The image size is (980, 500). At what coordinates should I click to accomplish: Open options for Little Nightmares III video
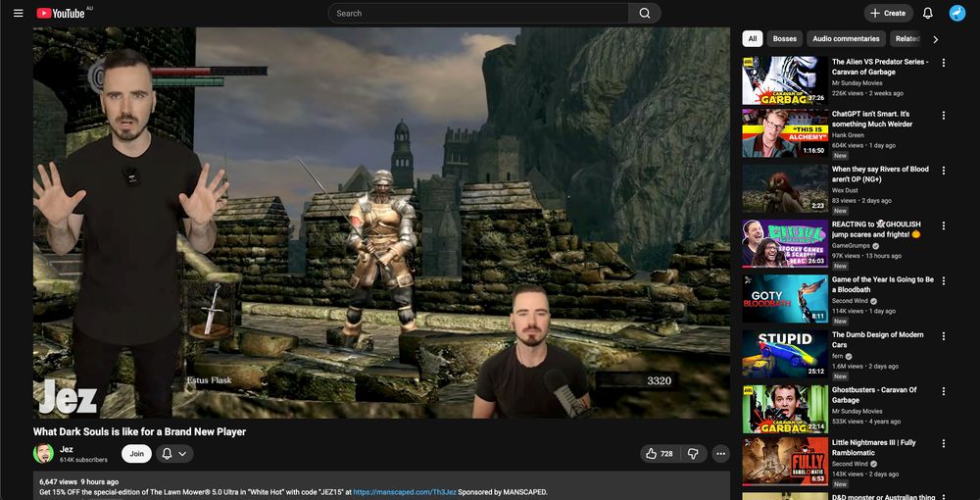943,443
